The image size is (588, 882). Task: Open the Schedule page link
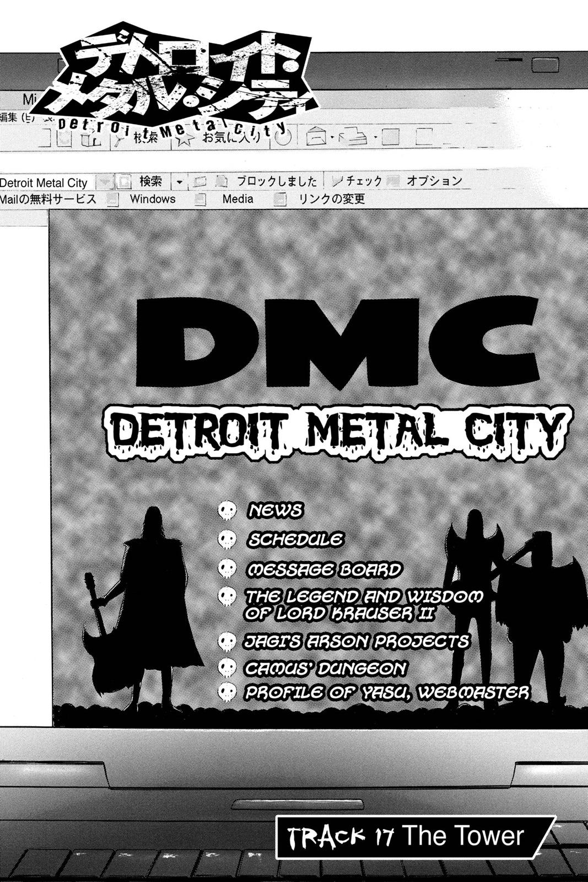(x=295, y=539)
